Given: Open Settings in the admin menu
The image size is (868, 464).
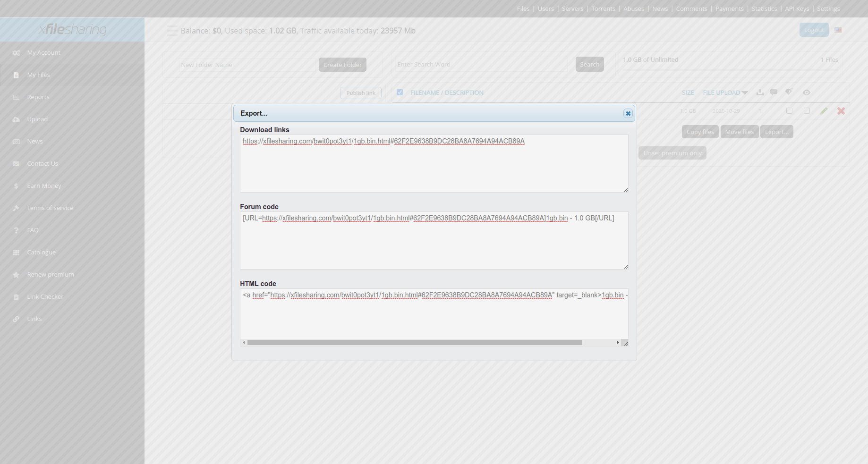Looking at the screenshot, I should pyautogui.click(x=828, y=9).
